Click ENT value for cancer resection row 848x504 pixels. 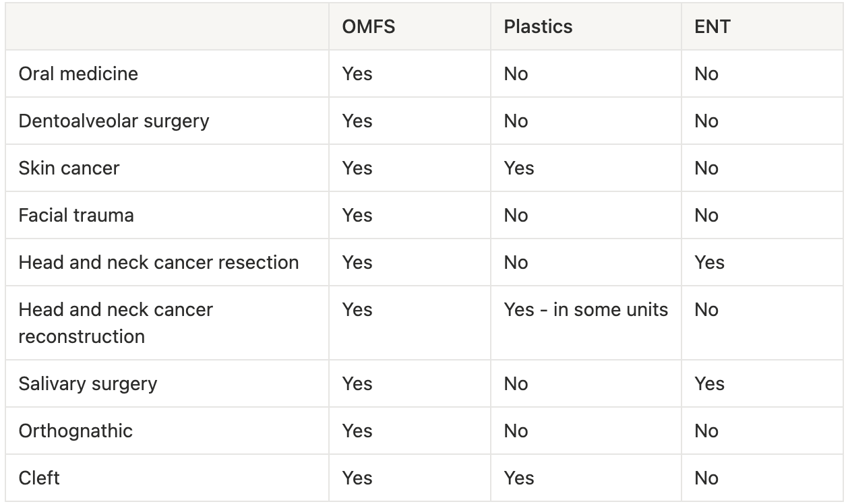709,263
